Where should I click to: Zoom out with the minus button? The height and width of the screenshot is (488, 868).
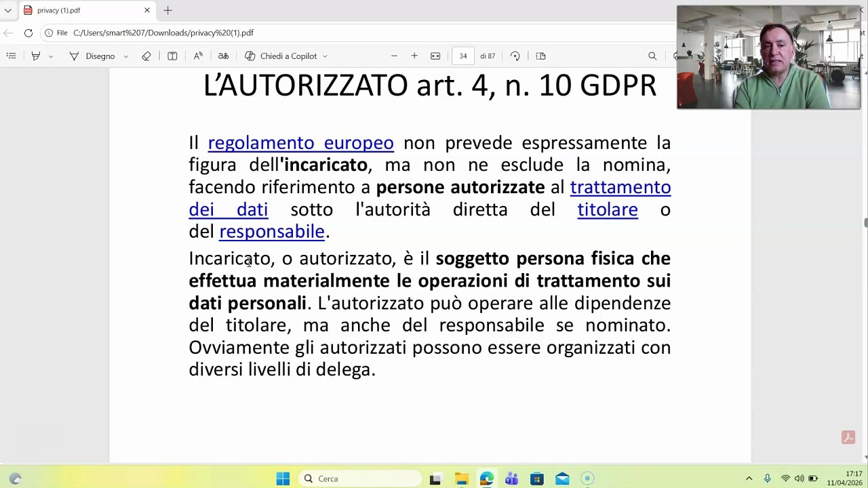point(394,56)
